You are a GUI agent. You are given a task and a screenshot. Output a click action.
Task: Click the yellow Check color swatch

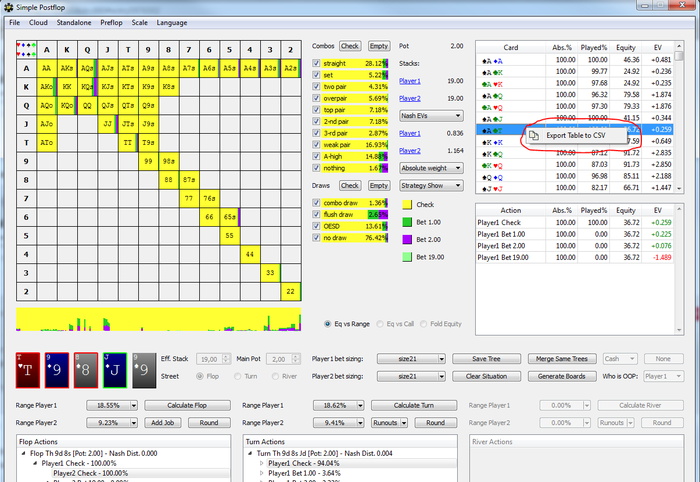coord(407,204)
